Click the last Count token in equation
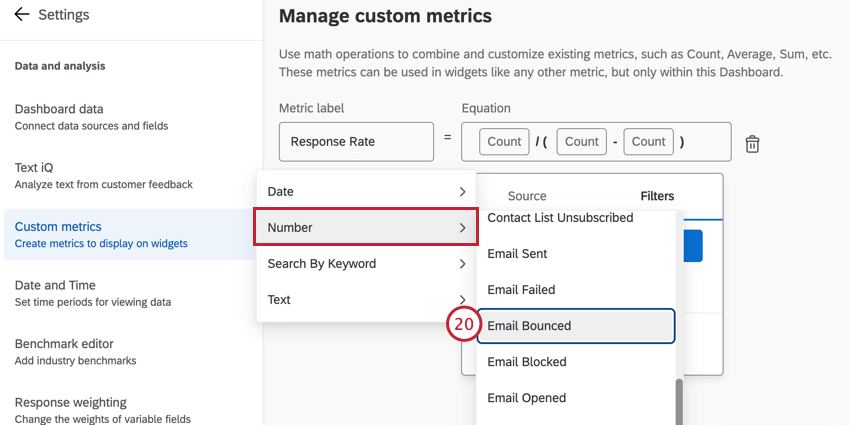850x425 pixels. tap(648, 142)
